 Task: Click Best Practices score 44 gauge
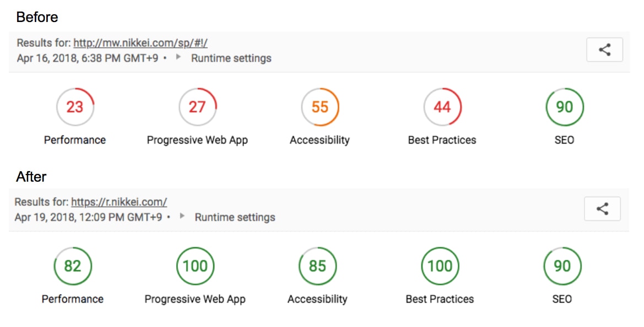[x=442, y=107]
